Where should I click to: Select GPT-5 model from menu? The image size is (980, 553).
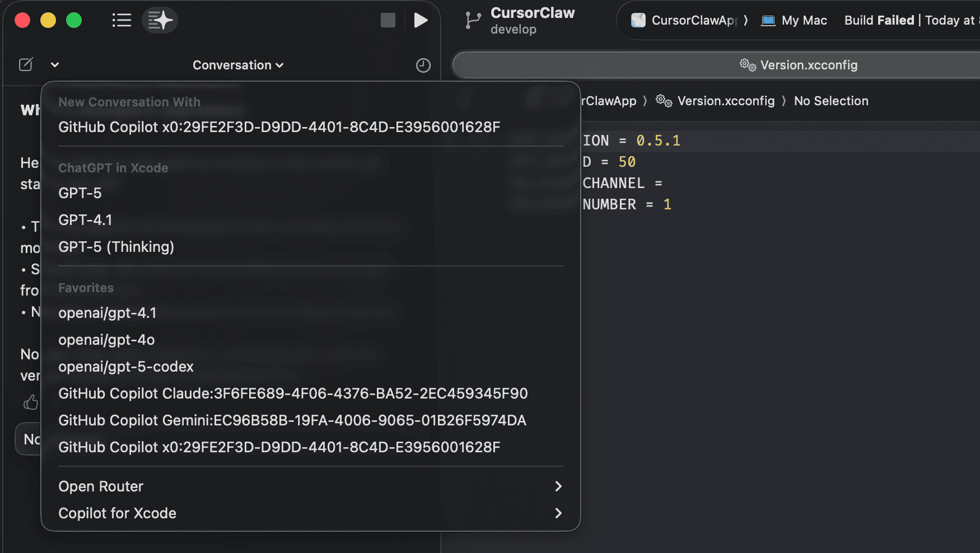(80, 193)
